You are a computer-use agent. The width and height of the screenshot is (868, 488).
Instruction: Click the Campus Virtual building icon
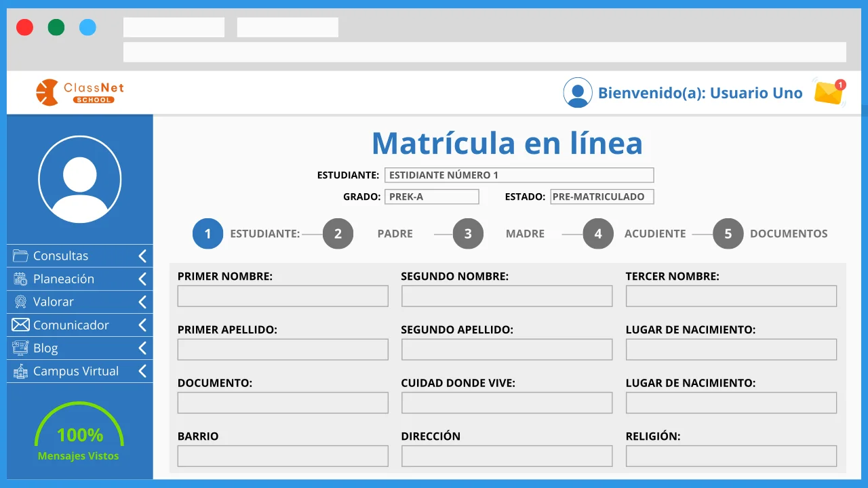click(20, 371)
